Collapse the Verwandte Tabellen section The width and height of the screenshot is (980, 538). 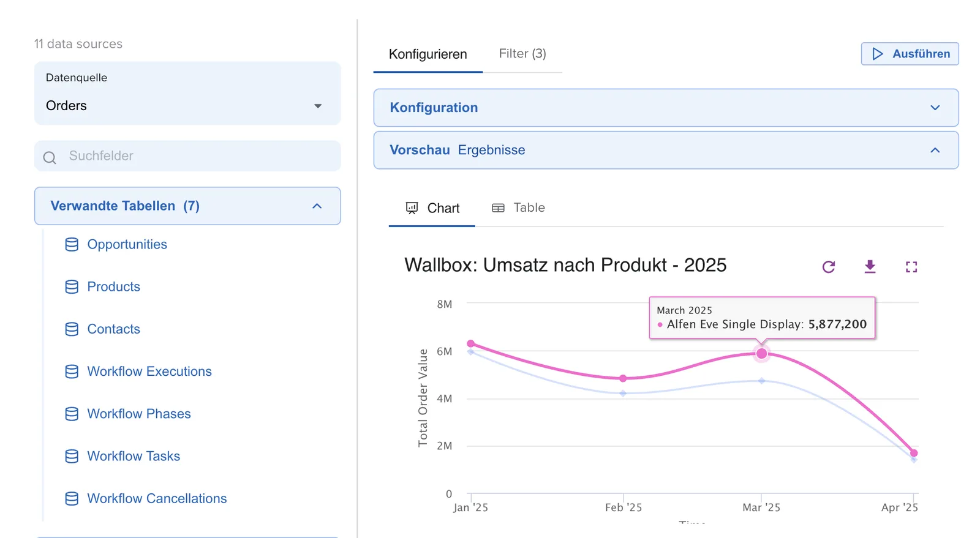(187, 206)
